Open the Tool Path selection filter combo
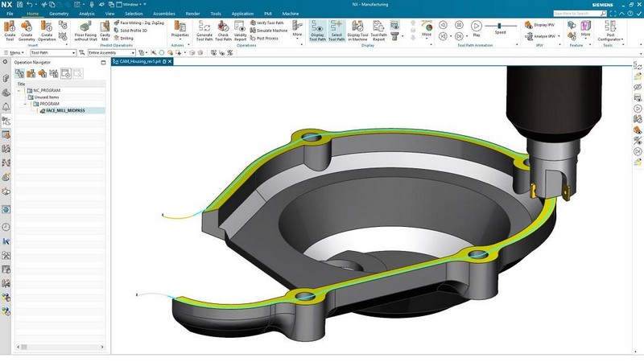The width and height of the screenshot is (644, 362). pyautogui.click(x=53, y=53)
